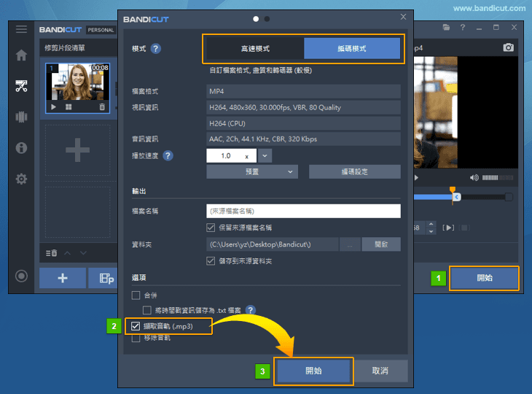Toggle 移除音軌 remove audio checkbox

point(136,338)
